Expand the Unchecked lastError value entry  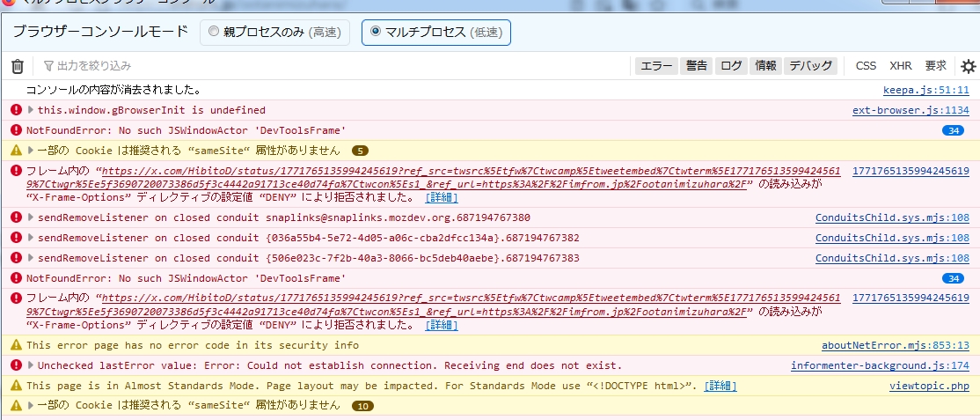(32, 365)
